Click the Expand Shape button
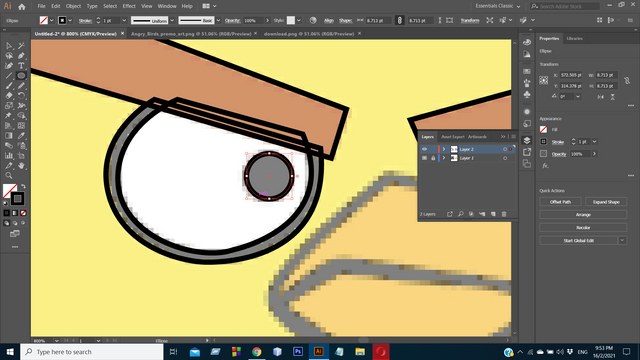Image resolution: width=640 pixels, height=360 pixels. (606, 202)
